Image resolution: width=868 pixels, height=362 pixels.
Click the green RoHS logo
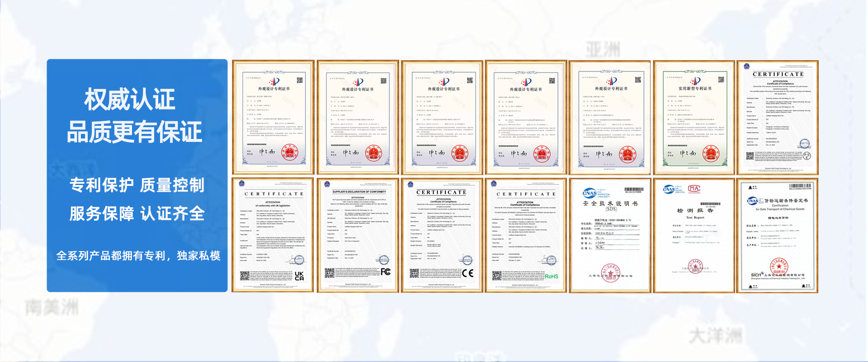click(551, 276)
